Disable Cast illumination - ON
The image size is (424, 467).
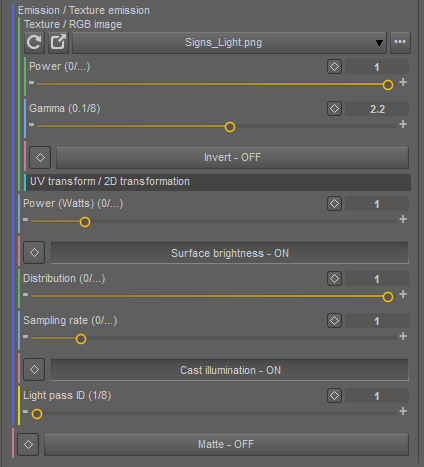pos(230,370)
